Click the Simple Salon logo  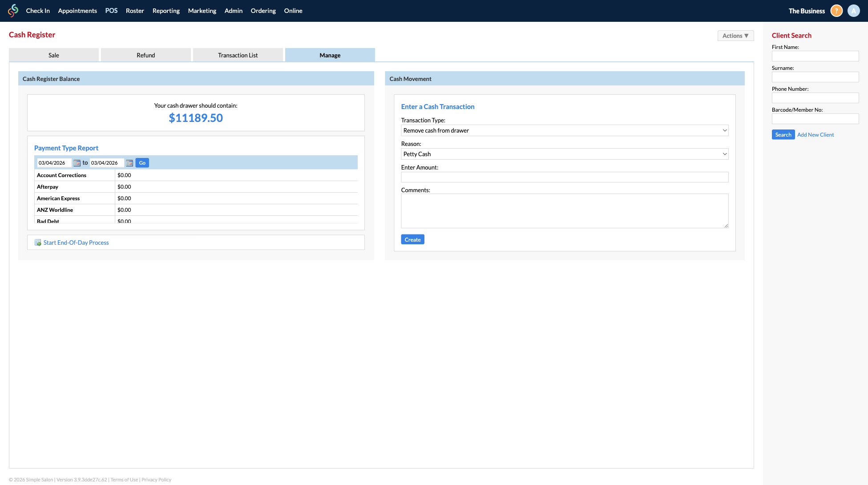point(13,10)
